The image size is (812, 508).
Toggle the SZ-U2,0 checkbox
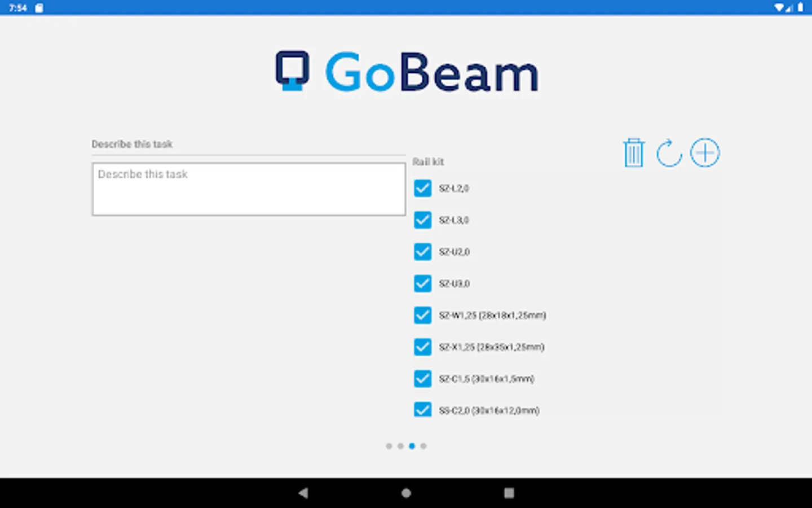click(x=422, y=252)
